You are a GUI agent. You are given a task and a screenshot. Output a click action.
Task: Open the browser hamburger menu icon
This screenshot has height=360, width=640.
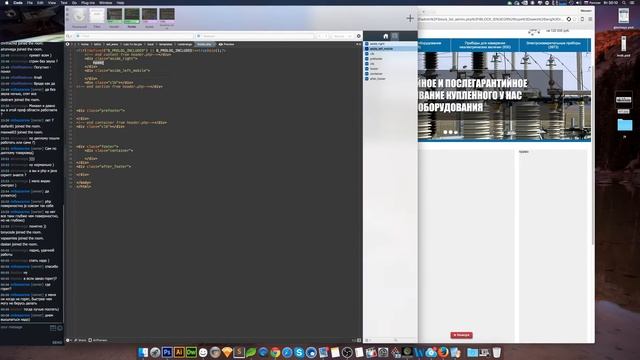tap(590, 19)
